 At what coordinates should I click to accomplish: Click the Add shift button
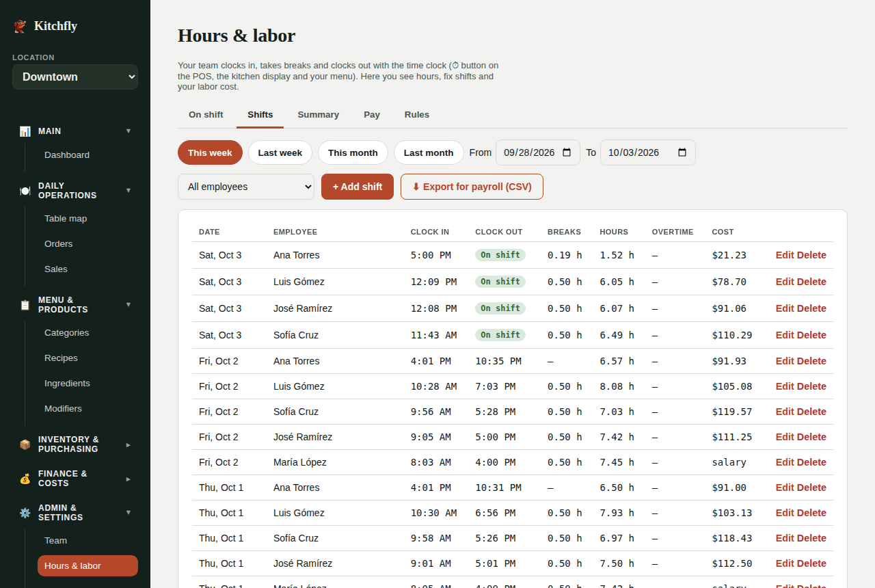pyautogui.click(x=358, y=187)
